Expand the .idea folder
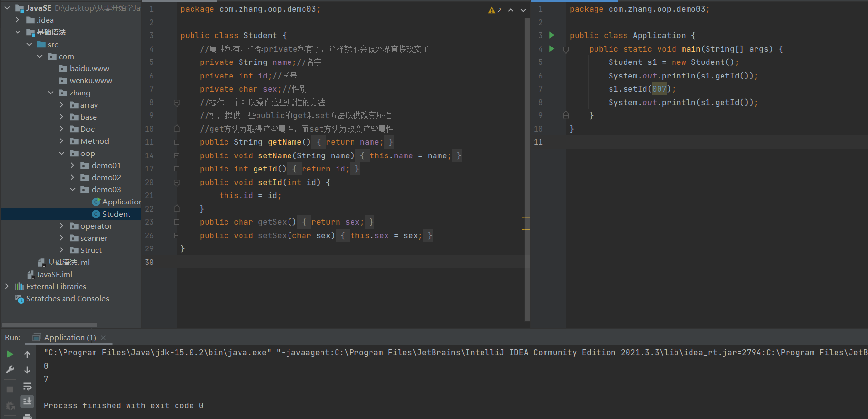The image size is (868, 419). [18, 20]
